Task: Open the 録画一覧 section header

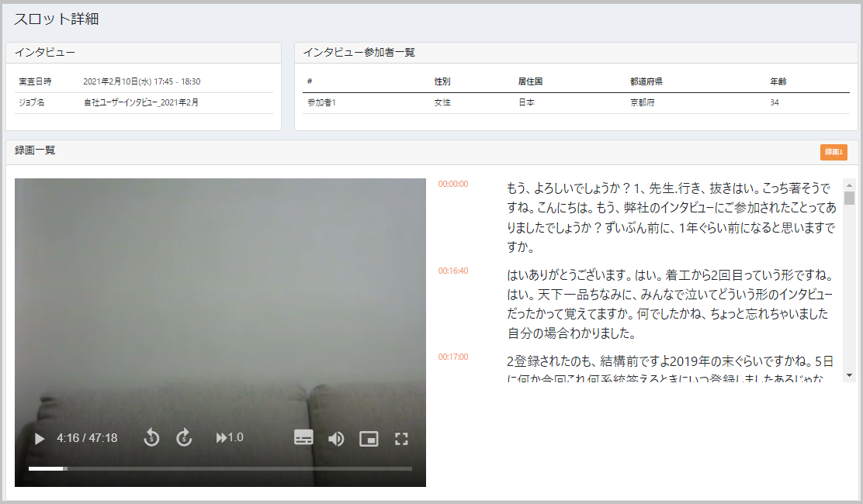Action: click(35, 152)
